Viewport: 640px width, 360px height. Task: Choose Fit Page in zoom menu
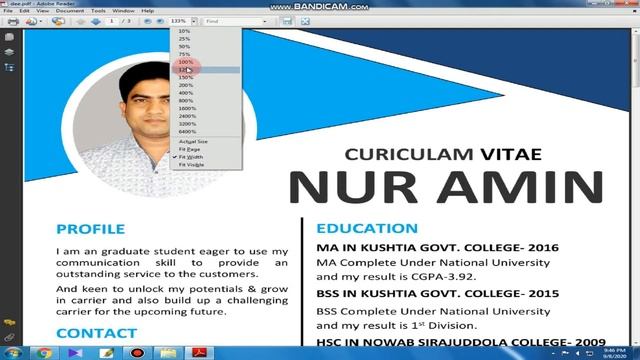206,149
